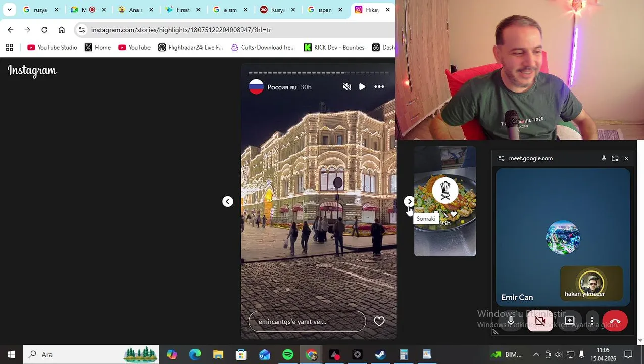Switch to the 'ıspan' Google tab
644x364 pixels.
(x=324, y=10)
